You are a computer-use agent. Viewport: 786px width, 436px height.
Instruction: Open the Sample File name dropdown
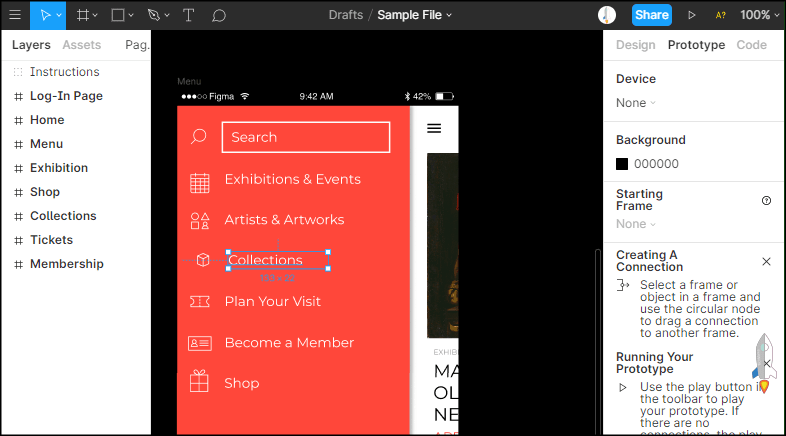pos(414,15)
